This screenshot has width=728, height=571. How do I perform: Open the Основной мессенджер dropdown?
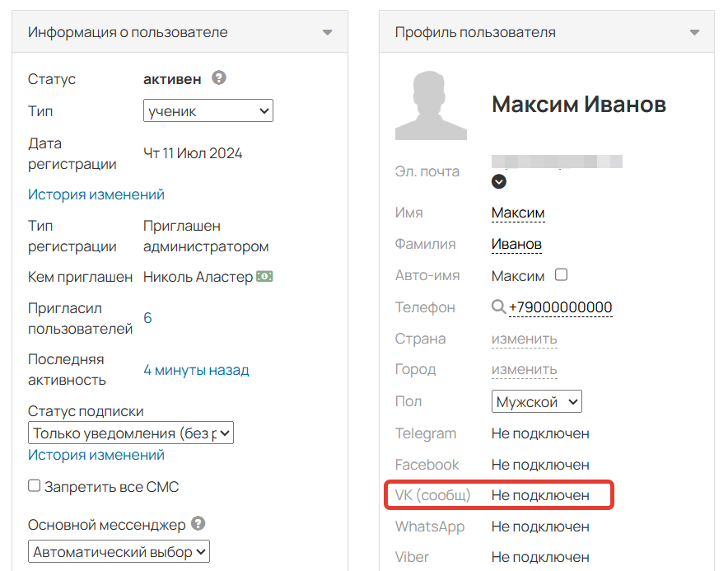point(119,550)
